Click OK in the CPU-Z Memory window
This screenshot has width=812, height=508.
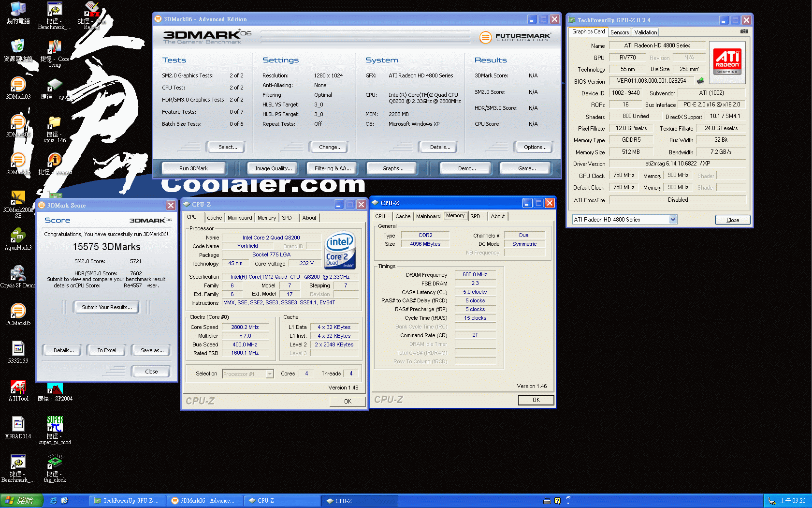point(536,400)
